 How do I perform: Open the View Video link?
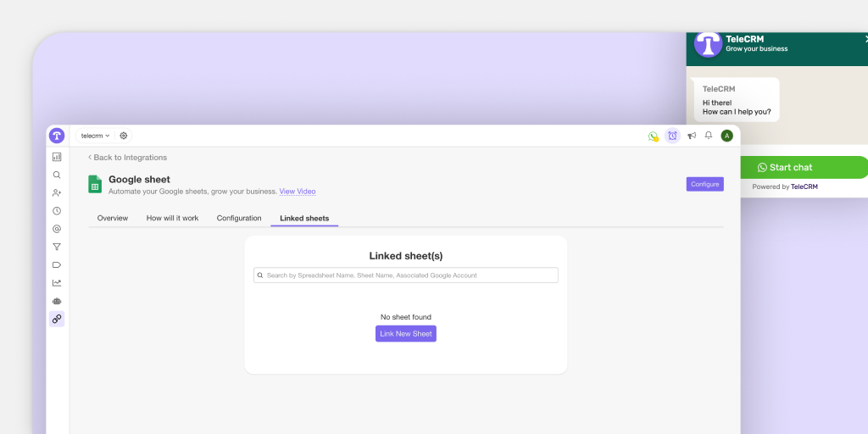point(298,192)
